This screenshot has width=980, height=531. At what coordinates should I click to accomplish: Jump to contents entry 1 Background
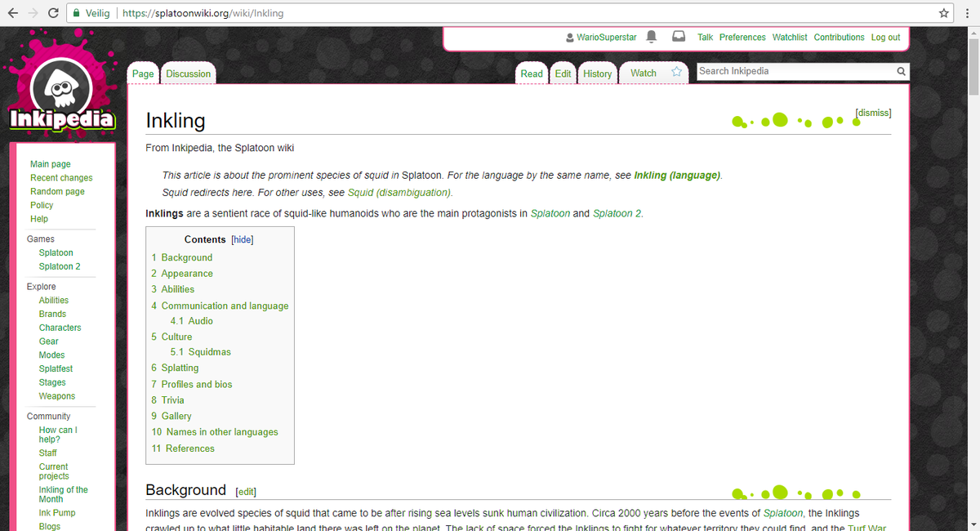click(x=181, y=258)
